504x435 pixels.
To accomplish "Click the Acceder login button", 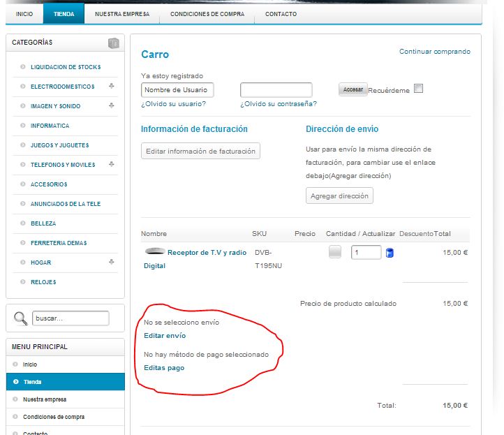I will 353,89.
